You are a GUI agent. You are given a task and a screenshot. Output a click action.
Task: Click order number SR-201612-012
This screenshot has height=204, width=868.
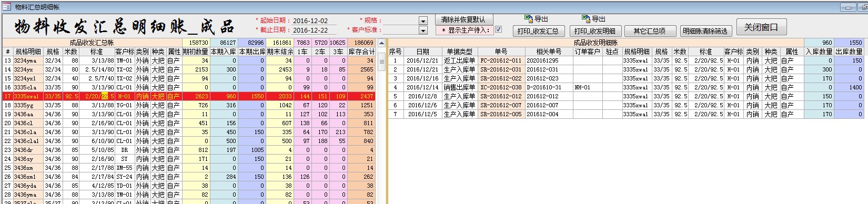click(x=501, y=96)
